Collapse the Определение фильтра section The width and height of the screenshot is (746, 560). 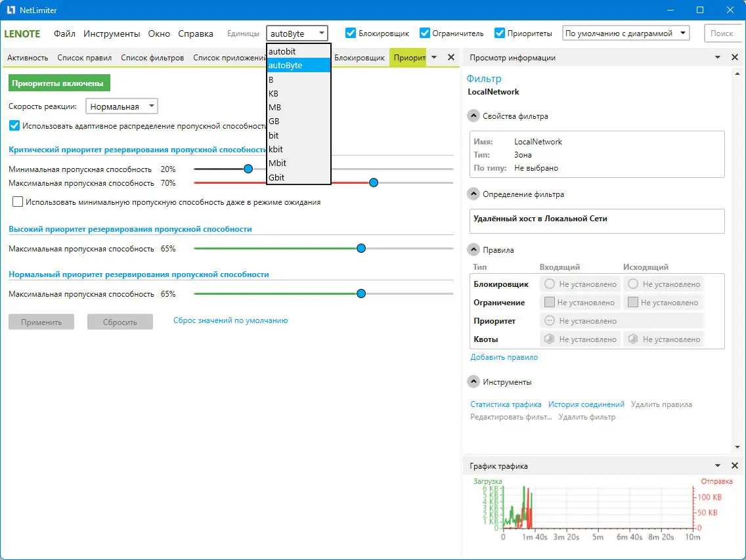pyautogui.click(x=473, y=194)
